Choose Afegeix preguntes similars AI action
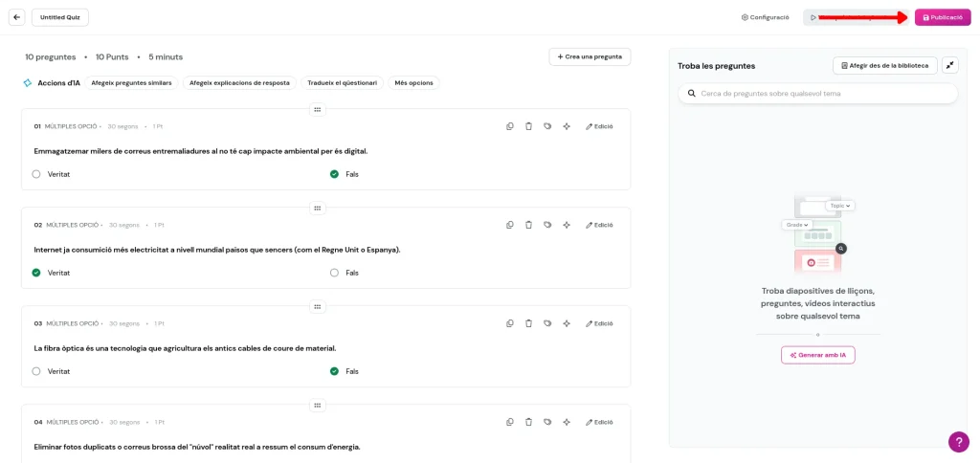 (131, 83)
